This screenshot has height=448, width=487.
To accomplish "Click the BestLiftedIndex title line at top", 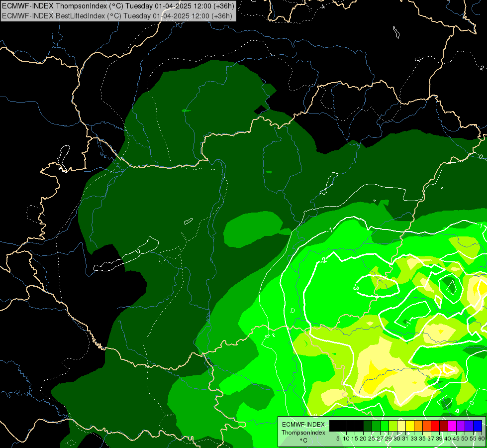I will 117,15.
